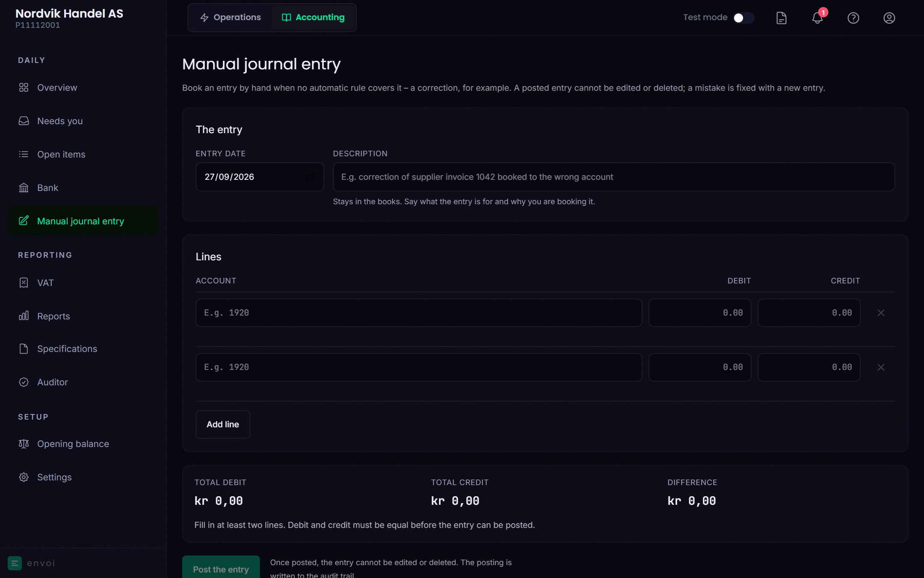Click the second line's Debit amount field
Viewport: 924px width, 578px height.
click(x=699, y=367)
